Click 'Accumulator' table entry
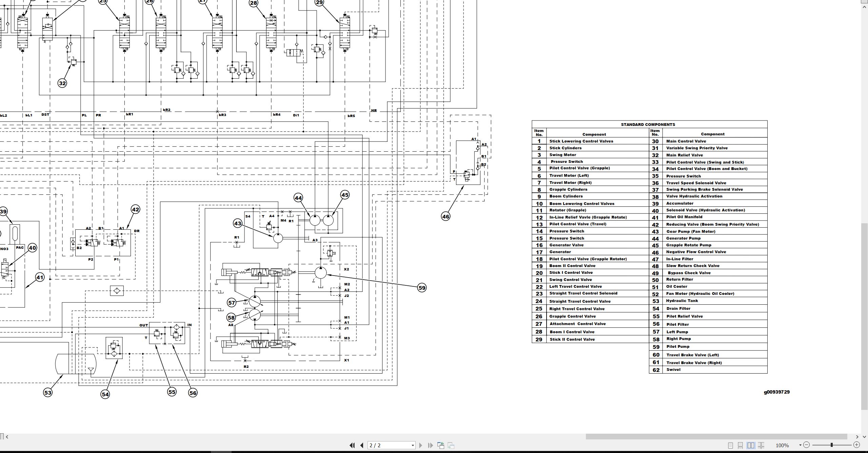 click(x=679, y=203)
